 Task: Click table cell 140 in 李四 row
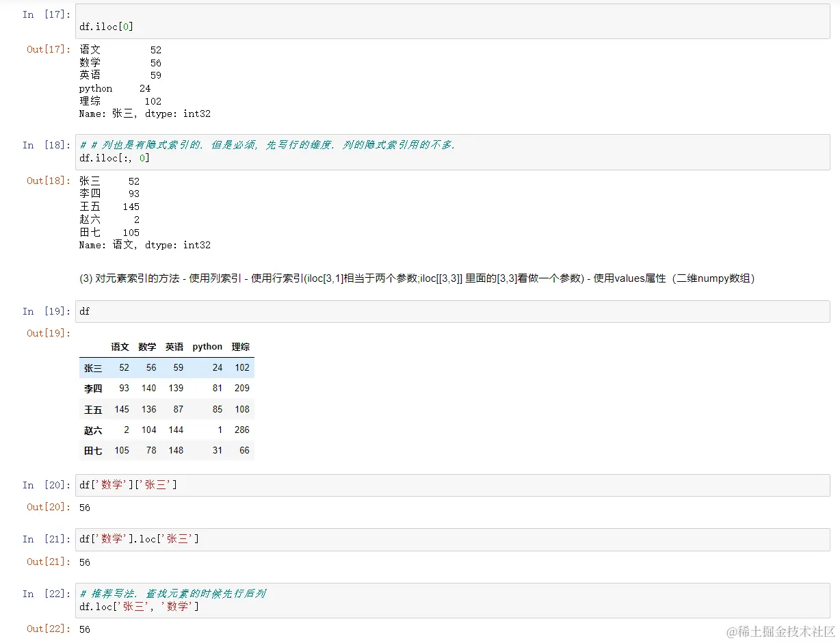coord(148,388)
